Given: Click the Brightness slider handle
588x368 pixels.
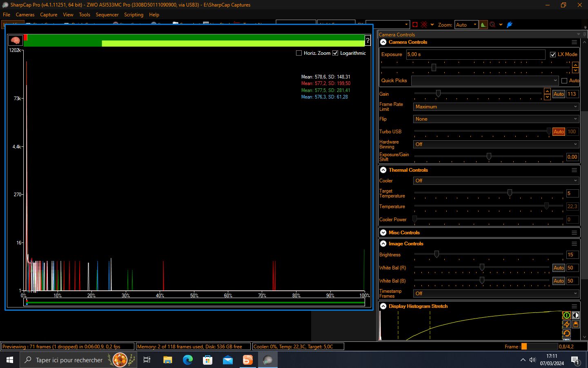Looking at the screenshot, I should click(437, 254).
